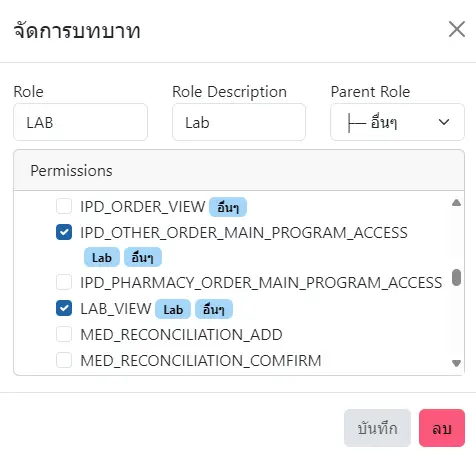Viewport: 476px width, 458px height.
Task: Click the Lab tag under IPD_OTHER_ORDER_MAIN_PROGRAM_ACCESS
Action: (102, 257)
